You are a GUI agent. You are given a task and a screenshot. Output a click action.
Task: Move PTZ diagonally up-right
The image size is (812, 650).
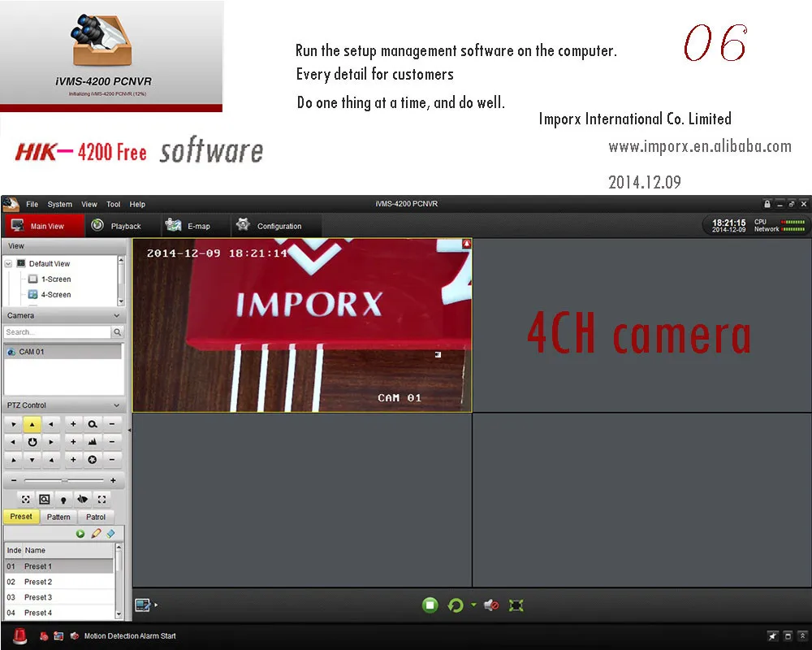pos(50,424)
